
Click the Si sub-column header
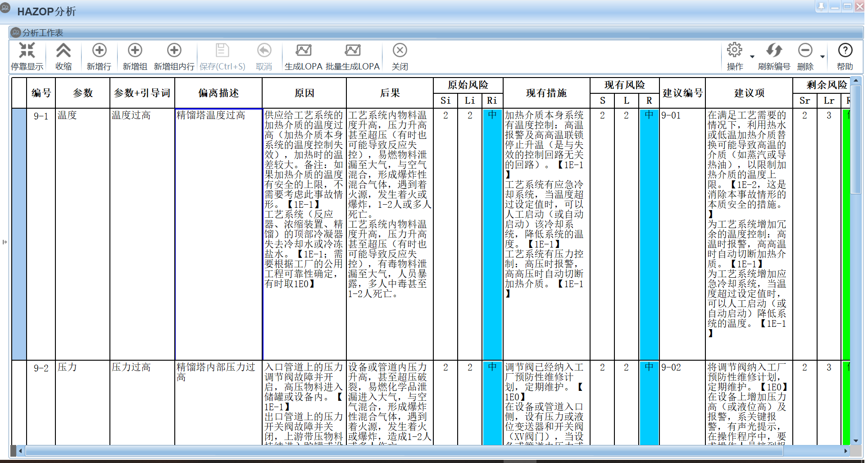445,101
